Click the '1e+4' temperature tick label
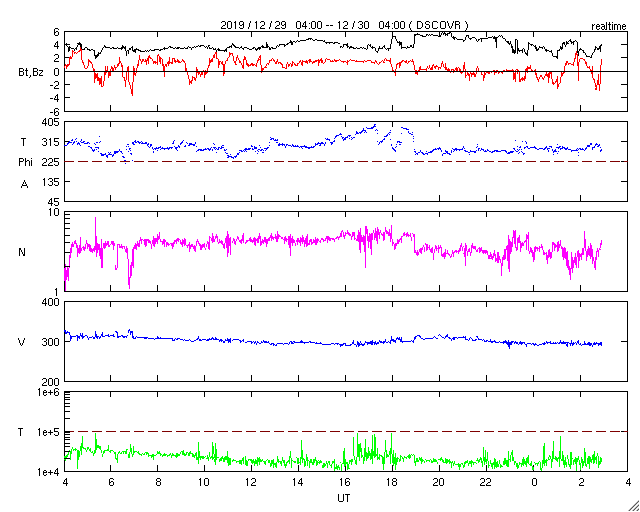 49,472
